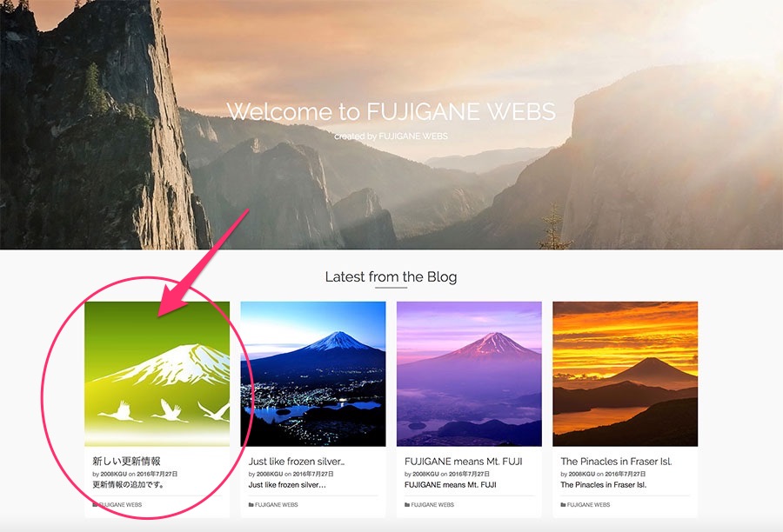Click folder icon under frozen silver post
783x532 pixels.
click(x=251, y=504)
